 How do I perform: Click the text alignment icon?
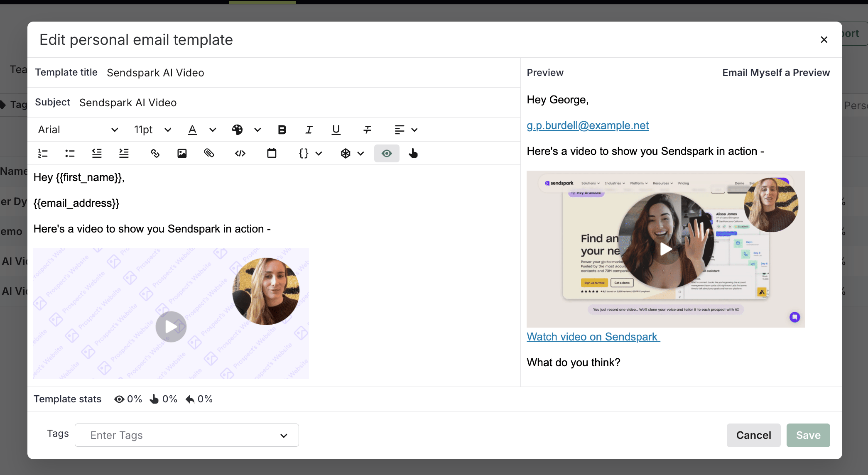point(399,130)
